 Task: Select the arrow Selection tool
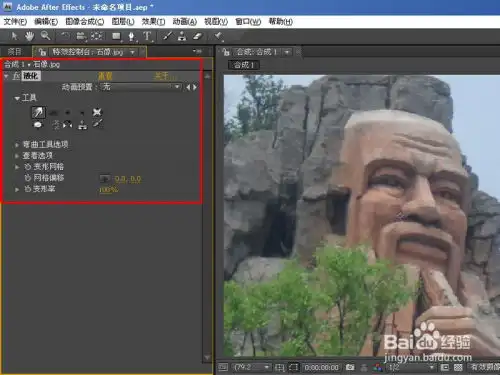(x=14, y=36)
